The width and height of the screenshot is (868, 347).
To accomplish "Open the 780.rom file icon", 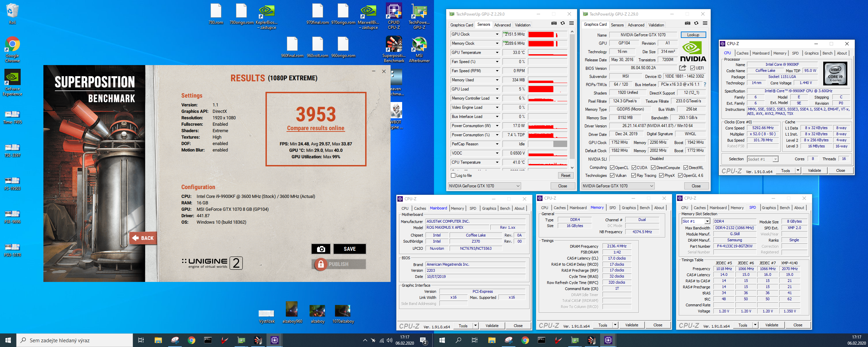I will pos(216,14).
